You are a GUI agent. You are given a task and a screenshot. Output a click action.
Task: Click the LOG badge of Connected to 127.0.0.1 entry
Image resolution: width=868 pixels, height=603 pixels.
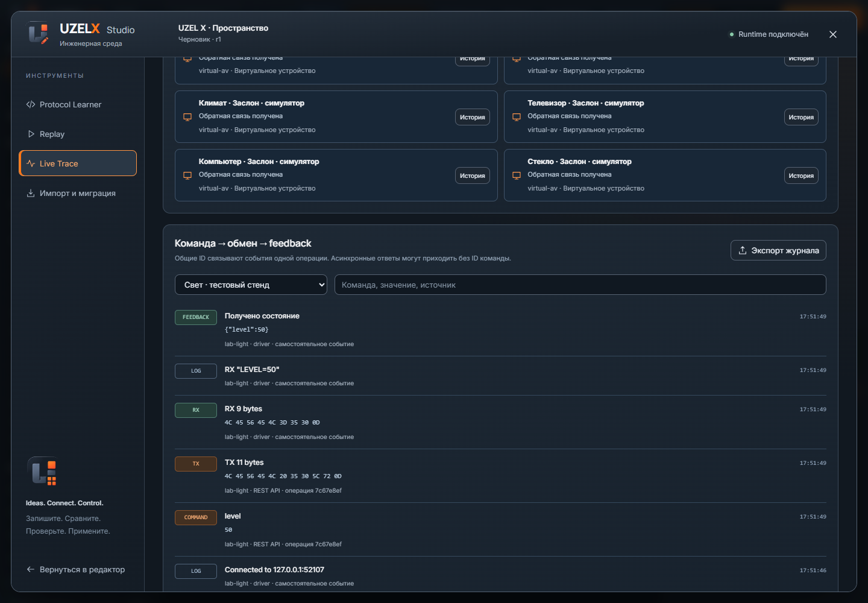click(196, 571)
